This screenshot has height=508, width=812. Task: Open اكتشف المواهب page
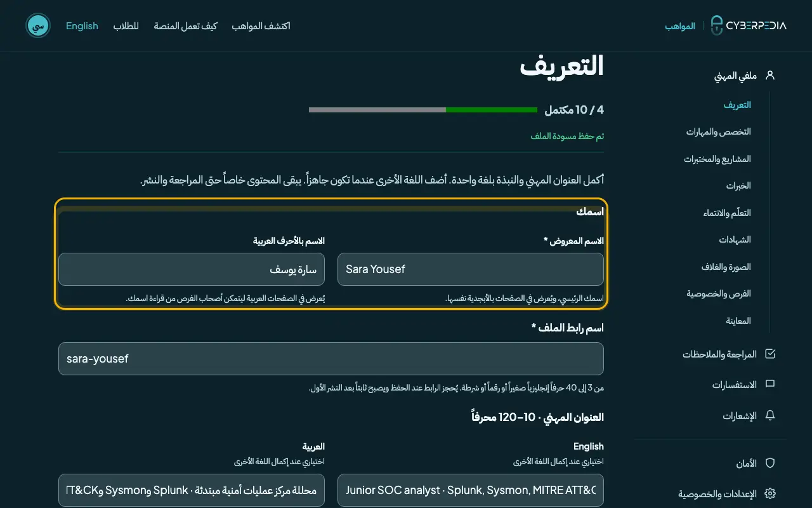coord(261,26)
